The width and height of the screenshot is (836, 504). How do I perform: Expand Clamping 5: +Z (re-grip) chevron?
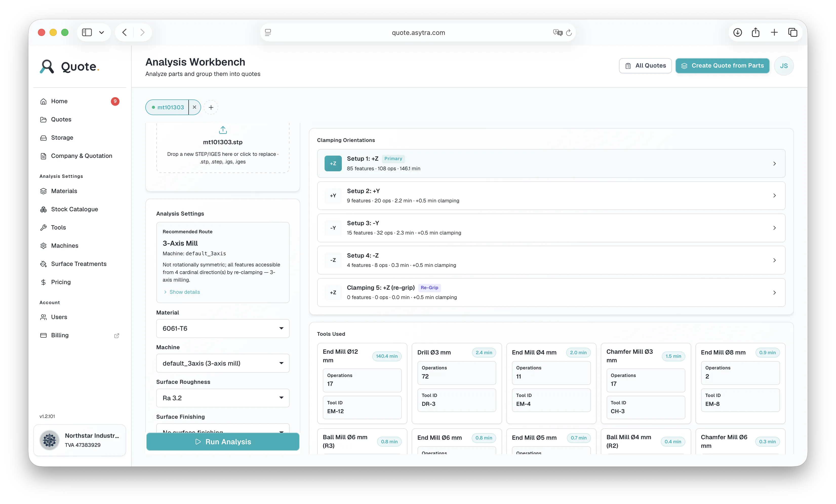[774, 293]
